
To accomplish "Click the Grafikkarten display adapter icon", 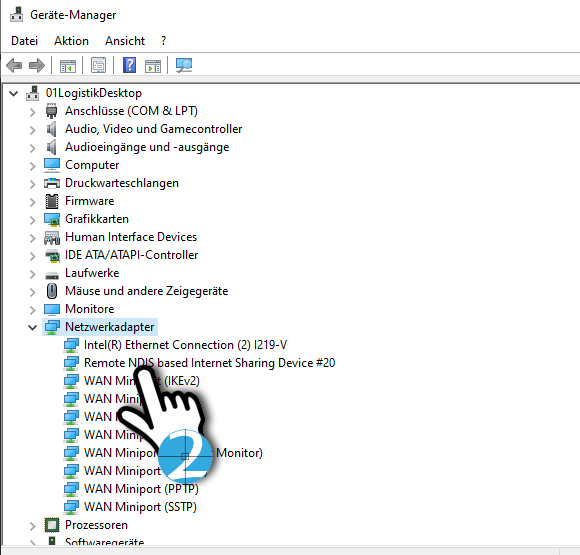I will (x=52, y=219).
